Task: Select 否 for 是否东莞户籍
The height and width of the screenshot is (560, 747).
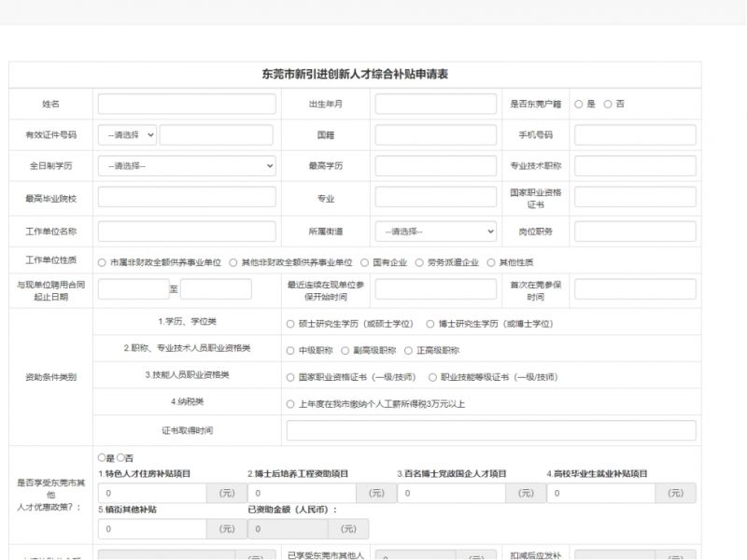Action: point(610,104)
